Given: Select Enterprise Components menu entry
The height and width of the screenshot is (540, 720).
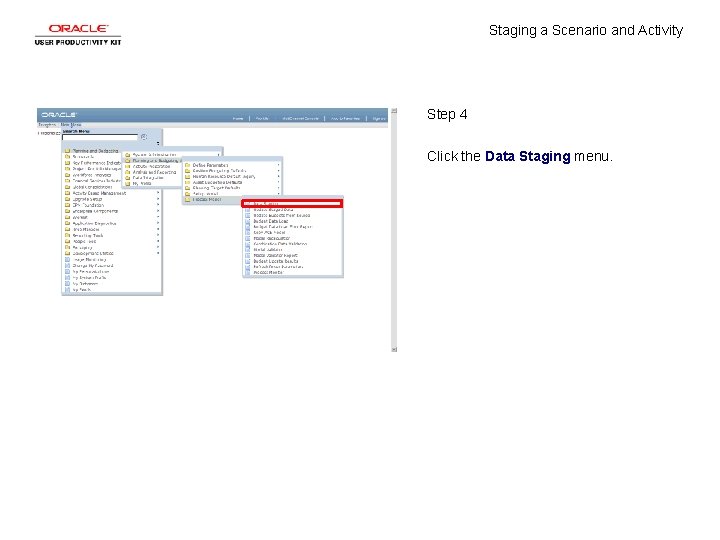Looking at the screenshot, I should [x=95, y=211].
